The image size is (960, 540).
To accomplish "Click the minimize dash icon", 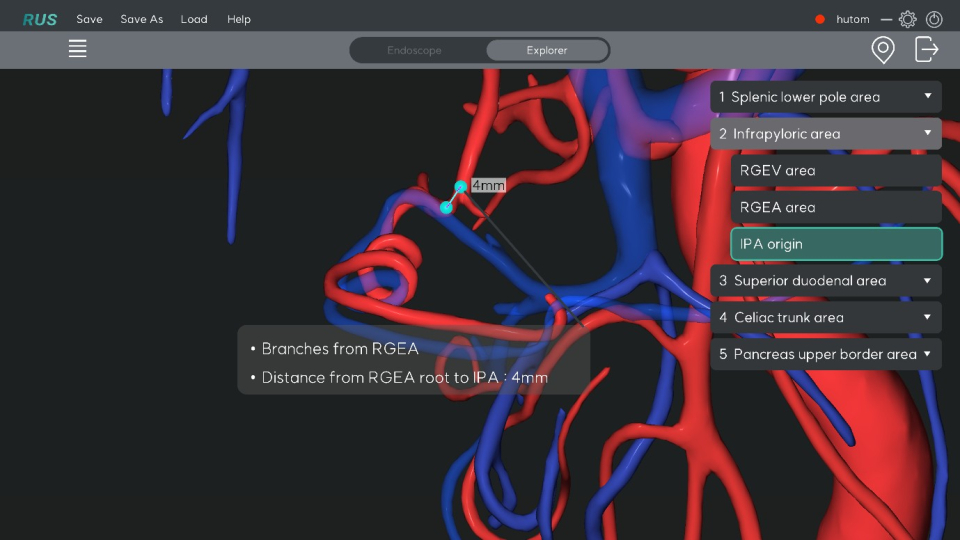I will pos(886,19).
